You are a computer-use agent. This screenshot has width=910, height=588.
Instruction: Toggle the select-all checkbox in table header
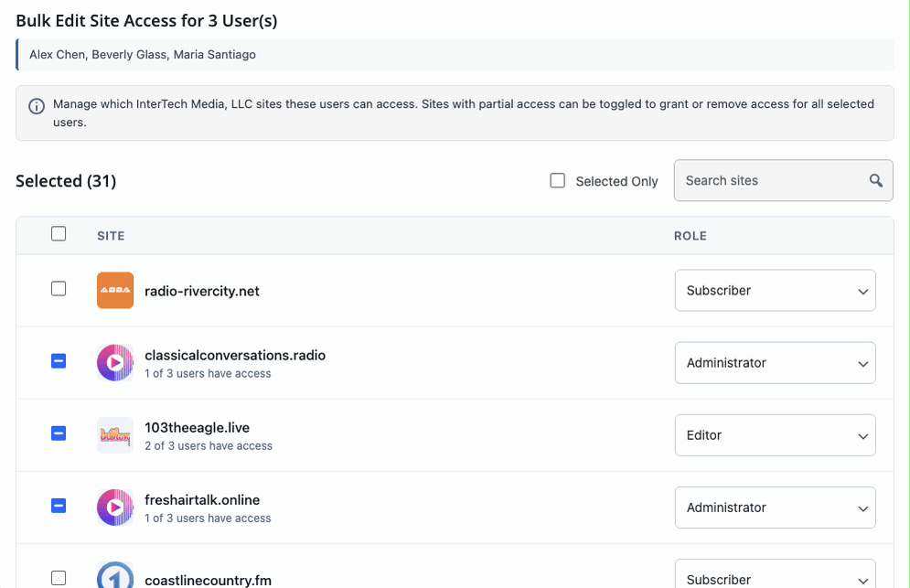(x=59, y=234)
